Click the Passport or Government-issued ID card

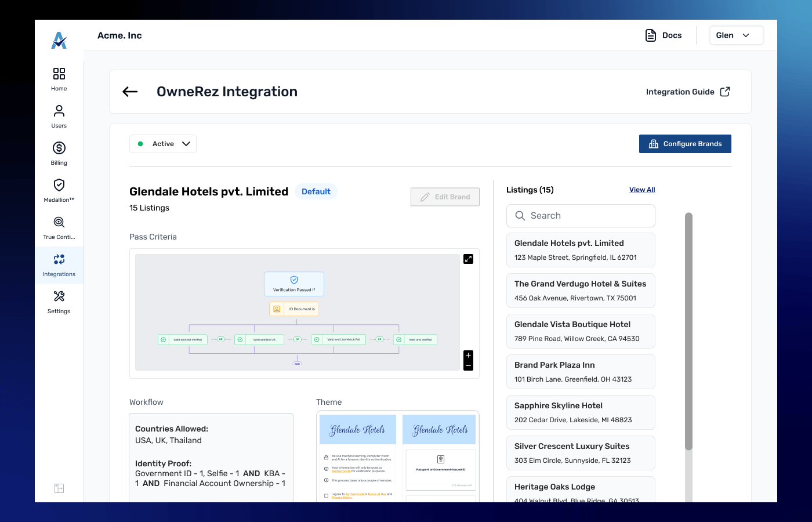pos(441,469)
